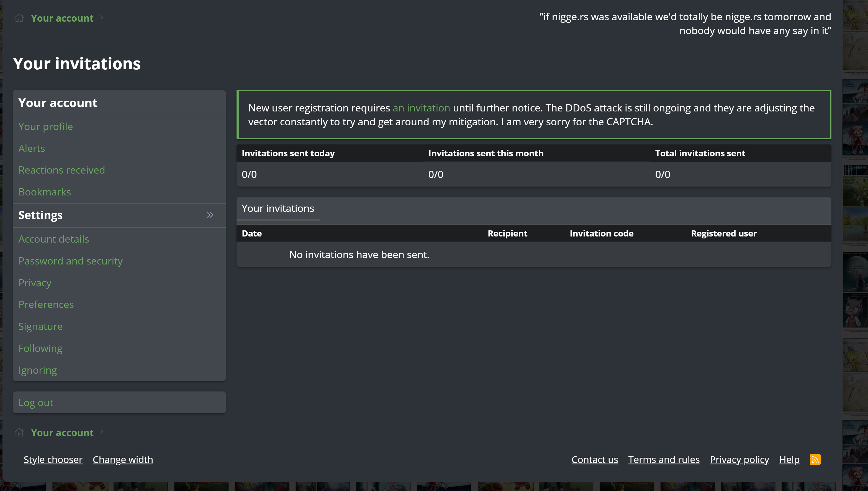The width and height of the screenshot is (868, 491).
Task: Click Total invitations sent header
Action: click(x=700, y=153)
